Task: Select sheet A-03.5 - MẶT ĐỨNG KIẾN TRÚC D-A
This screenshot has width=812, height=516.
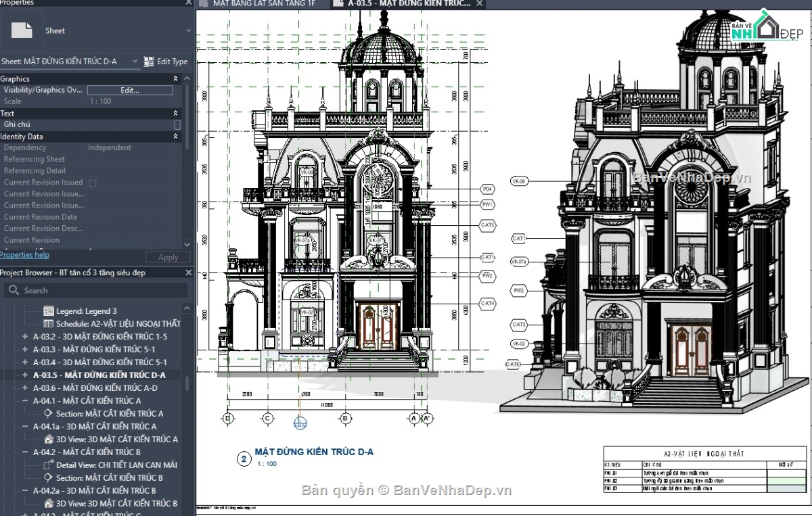Action: [99, 375]
